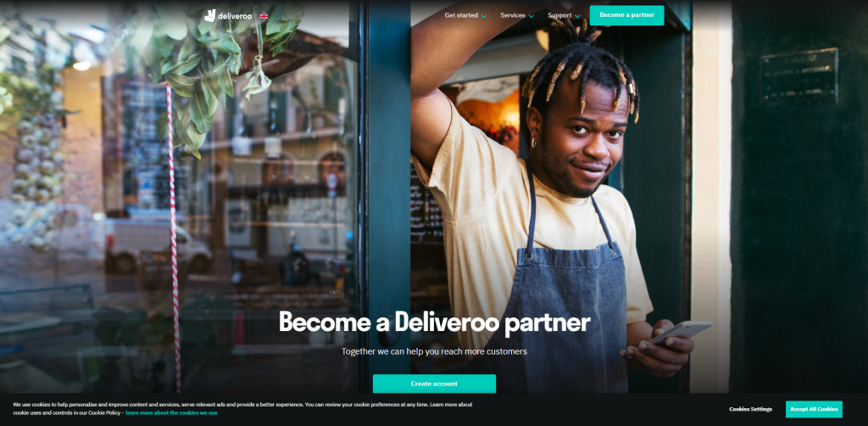Image resolution: width=868 pixels, height=426 pixels.
Task: Click the Deliveroo kangaroo logo icon
Action: (210, 15)
